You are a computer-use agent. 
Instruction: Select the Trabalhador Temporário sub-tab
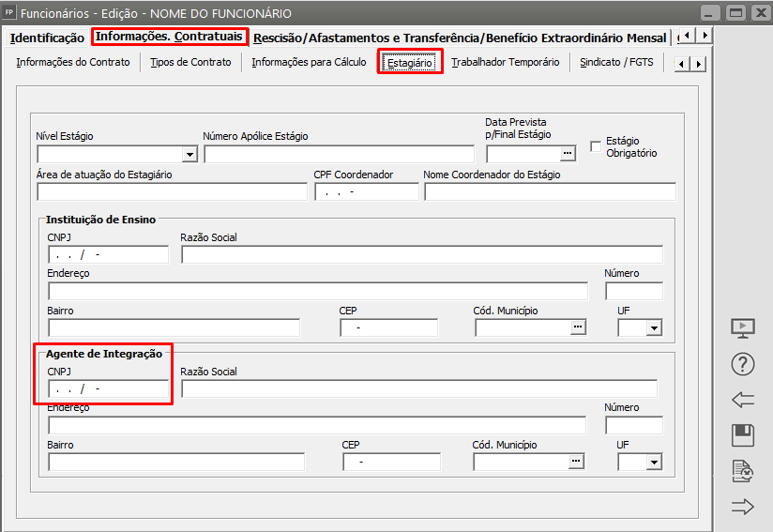(x=505, y=63)
